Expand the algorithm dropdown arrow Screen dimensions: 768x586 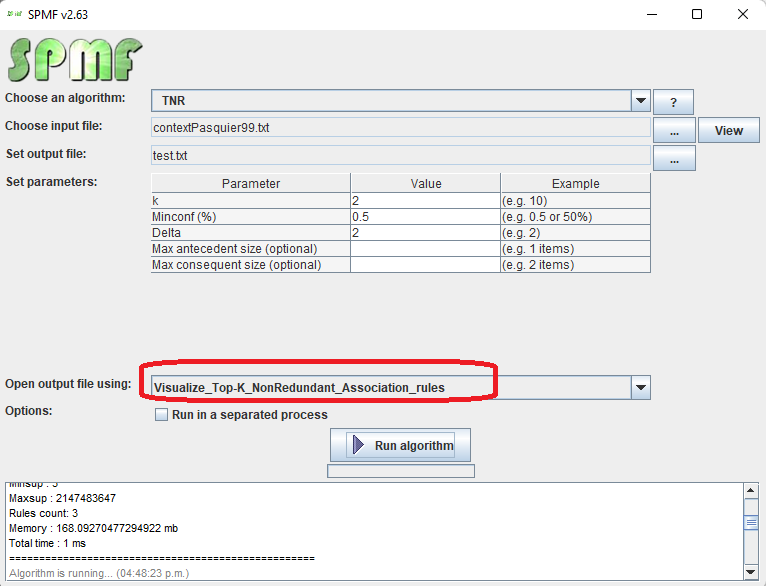coord(641,101)
